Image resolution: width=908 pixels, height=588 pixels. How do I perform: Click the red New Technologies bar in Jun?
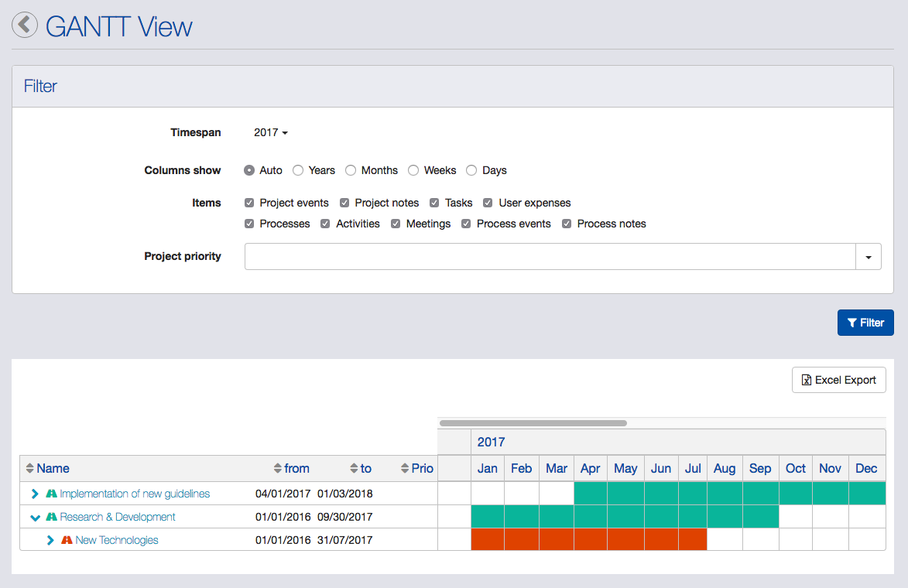661,539
